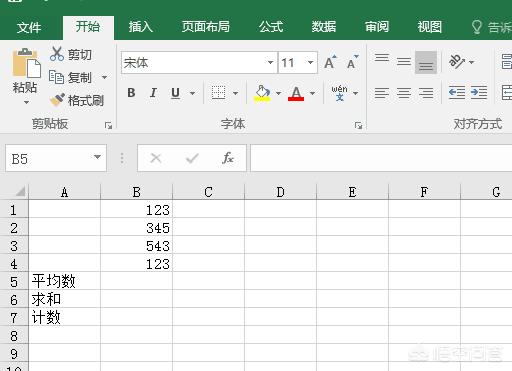Open font group dialog launcher
The image size is (512, 371).
(x=358, y=125)
